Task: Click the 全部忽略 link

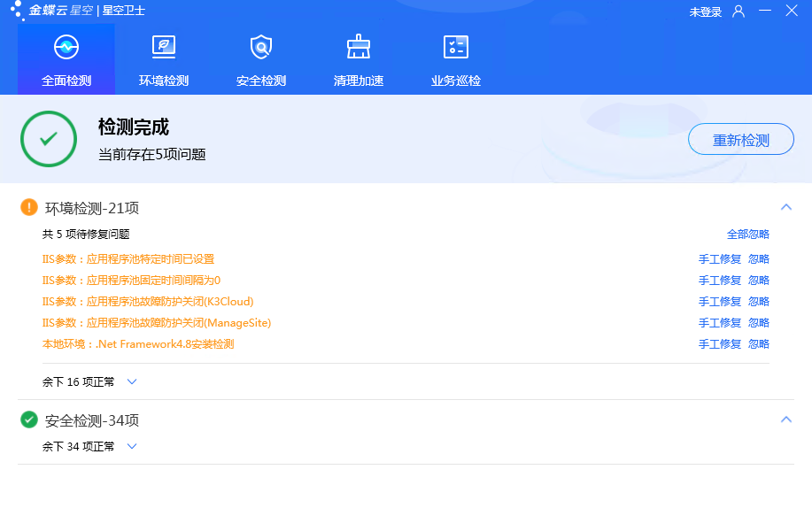Action: [x=747, y=235]
